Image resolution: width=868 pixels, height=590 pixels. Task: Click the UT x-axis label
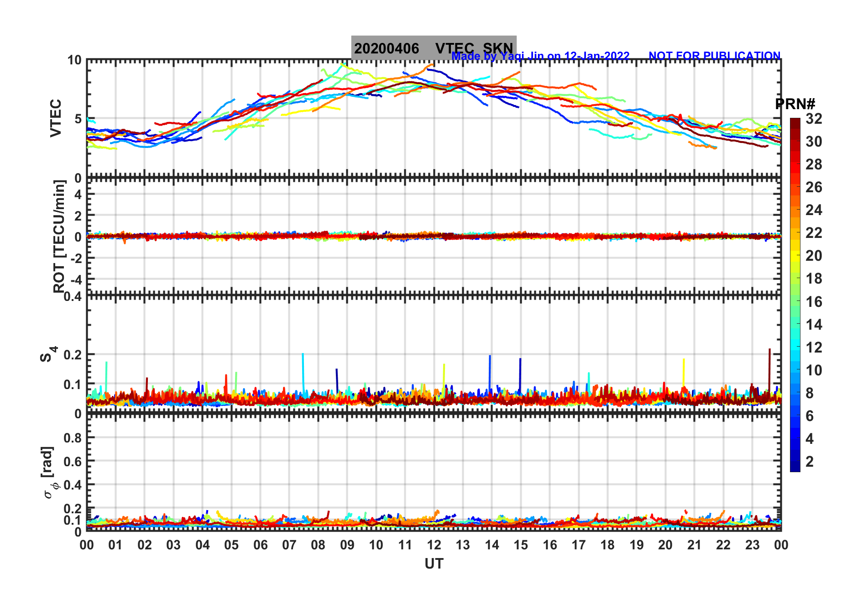[434, 564]
